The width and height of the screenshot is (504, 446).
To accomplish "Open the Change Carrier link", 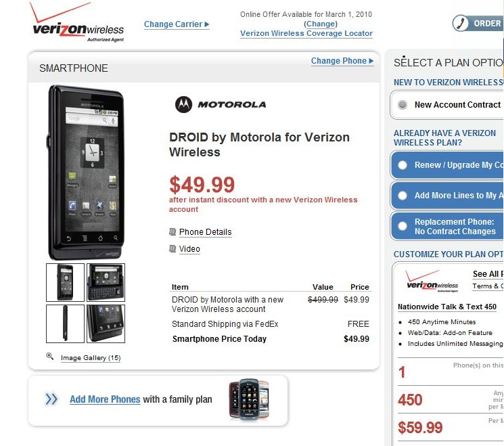I will pos(177,25).
